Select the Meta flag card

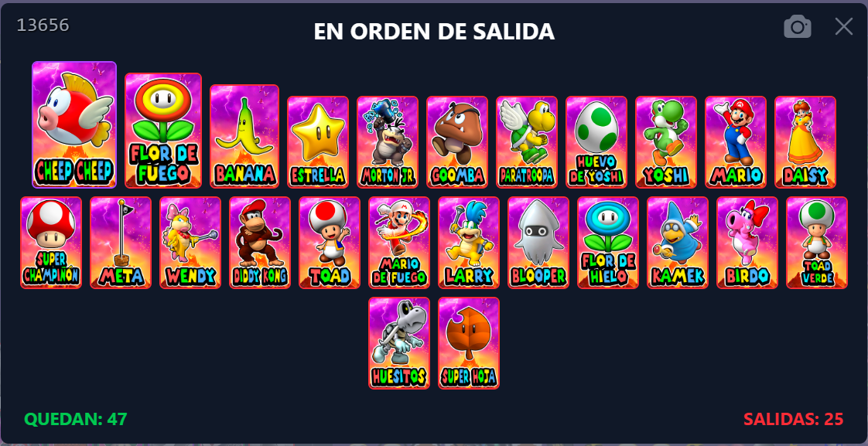click(121, 243)
